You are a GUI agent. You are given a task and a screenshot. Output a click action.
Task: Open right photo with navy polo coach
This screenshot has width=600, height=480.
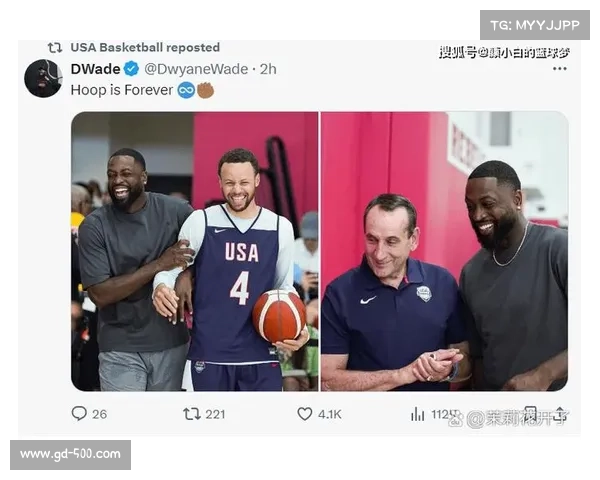[444, 251]
